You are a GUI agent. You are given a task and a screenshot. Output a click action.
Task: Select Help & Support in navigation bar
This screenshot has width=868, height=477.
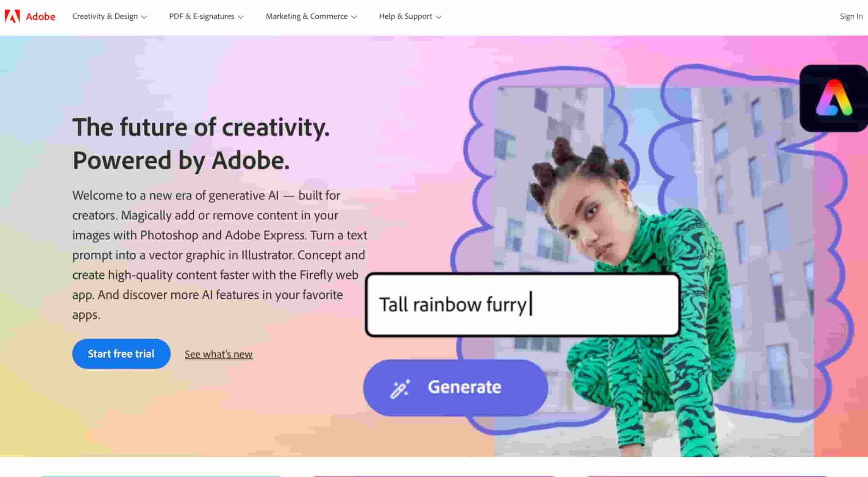pyautogui.click(x=409, y=16)
